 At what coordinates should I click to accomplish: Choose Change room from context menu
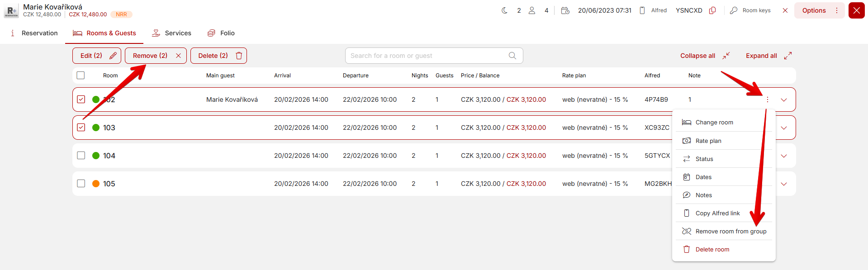(x=714, y=122)
